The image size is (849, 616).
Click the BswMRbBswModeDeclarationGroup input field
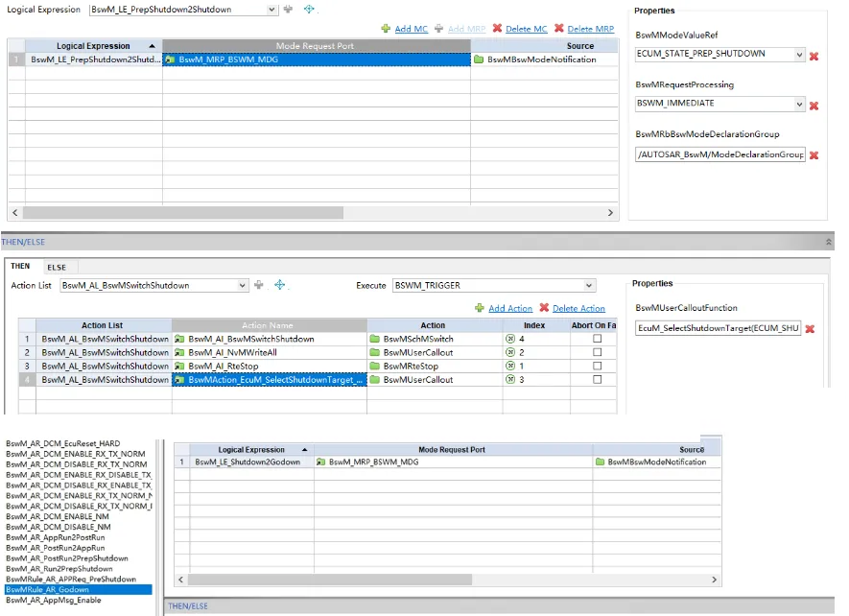pos(720,154)
